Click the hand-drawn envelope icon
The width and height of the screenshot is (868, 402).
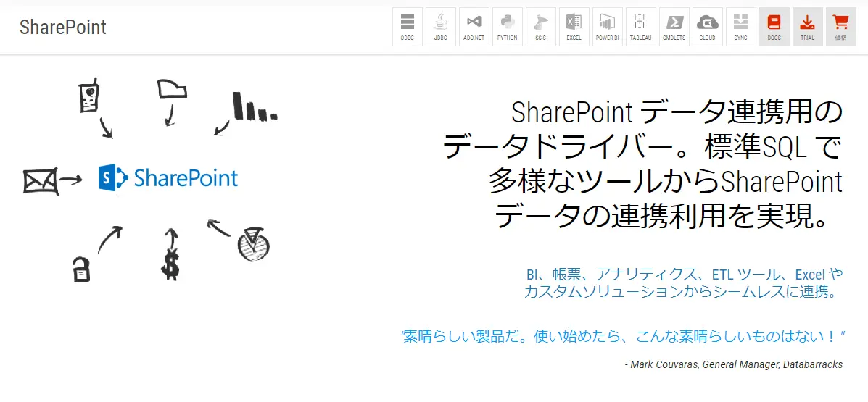pos(41,181)
